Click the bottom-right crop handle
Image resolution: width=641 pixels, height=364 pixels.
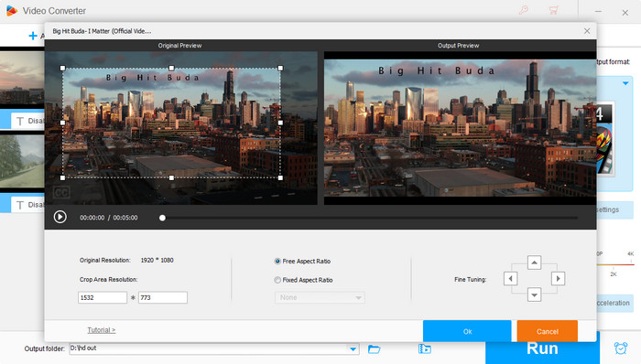(x=280, y=177)
